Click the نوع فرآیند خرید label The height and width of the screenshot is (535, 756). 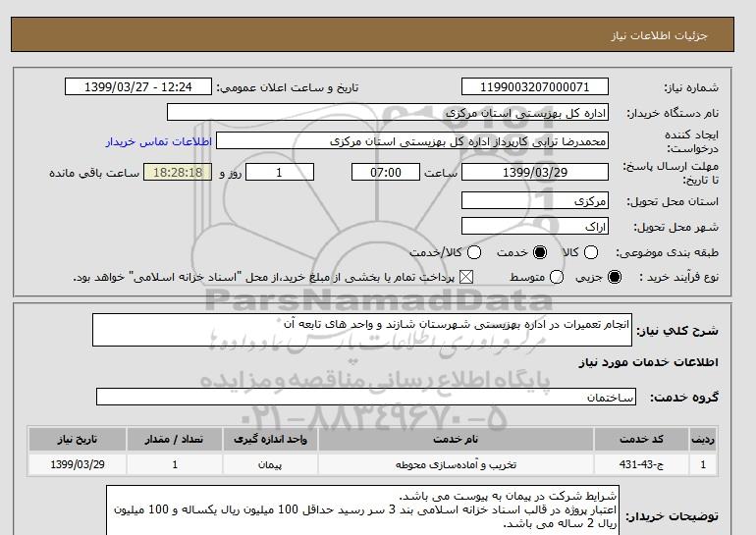pyautogui.click(x=678, y=277)
